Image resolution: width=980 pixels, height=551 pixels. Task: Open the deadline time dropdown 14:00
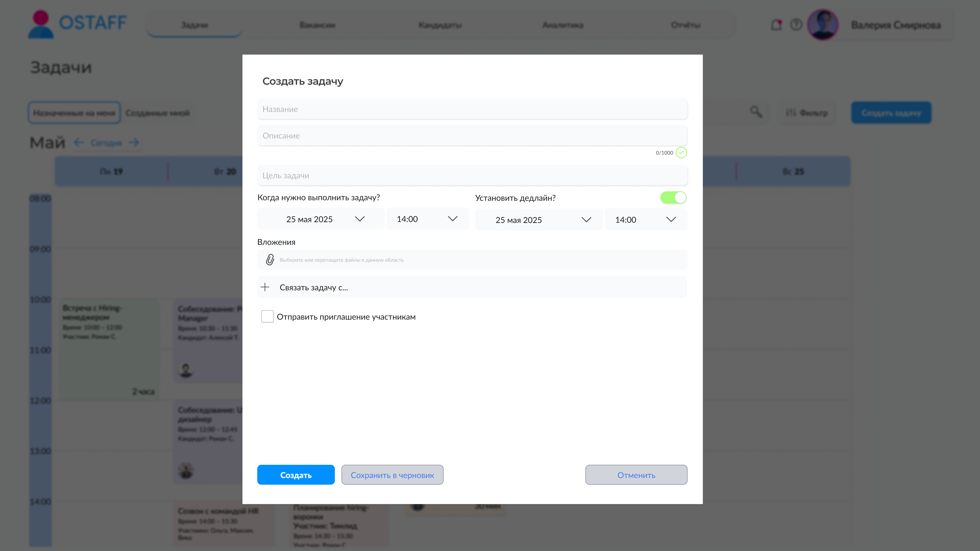pyautogui.click(x=646, y=220)
